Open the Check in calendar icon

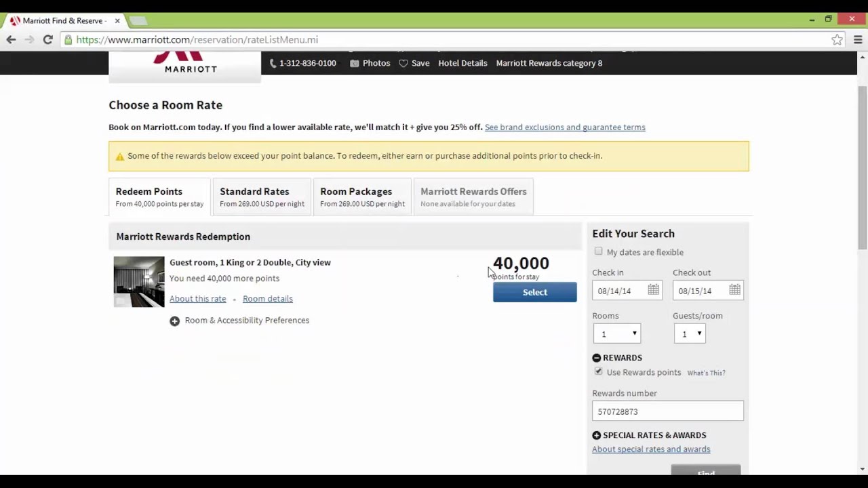point(653,290)
